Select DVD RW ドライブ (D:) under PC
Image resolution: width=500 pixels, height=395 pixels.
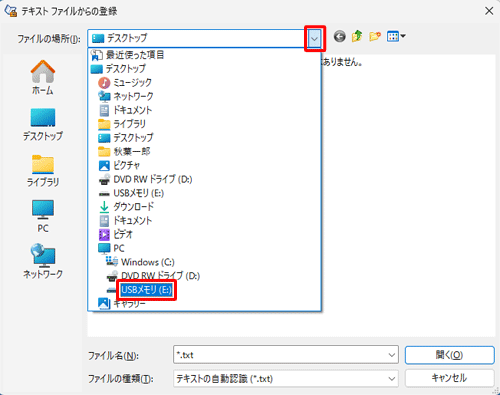coord(205,276)
